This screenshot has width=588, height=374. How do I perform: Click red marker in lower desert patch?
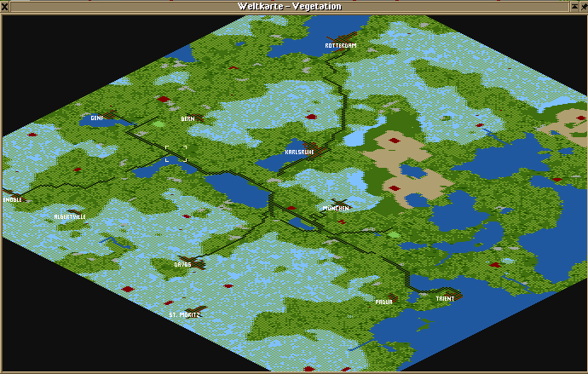pos(394,187)
